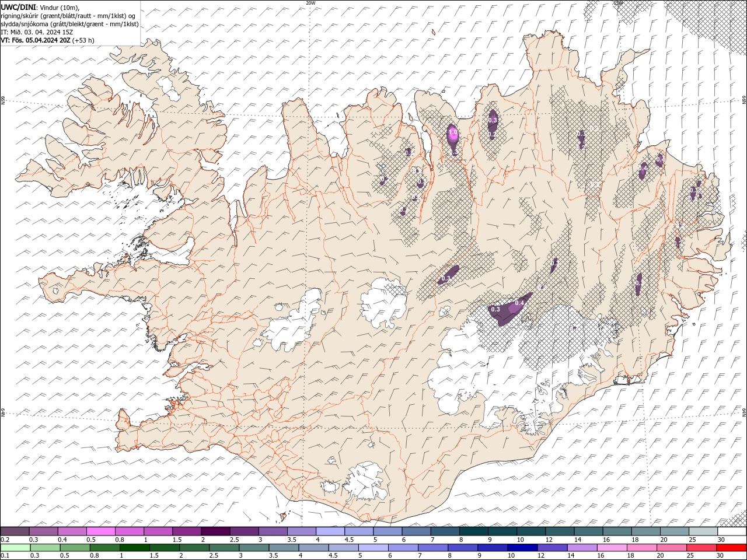
Task: Click the top legend swatch labeled 0.2
Action: (15, 531)
